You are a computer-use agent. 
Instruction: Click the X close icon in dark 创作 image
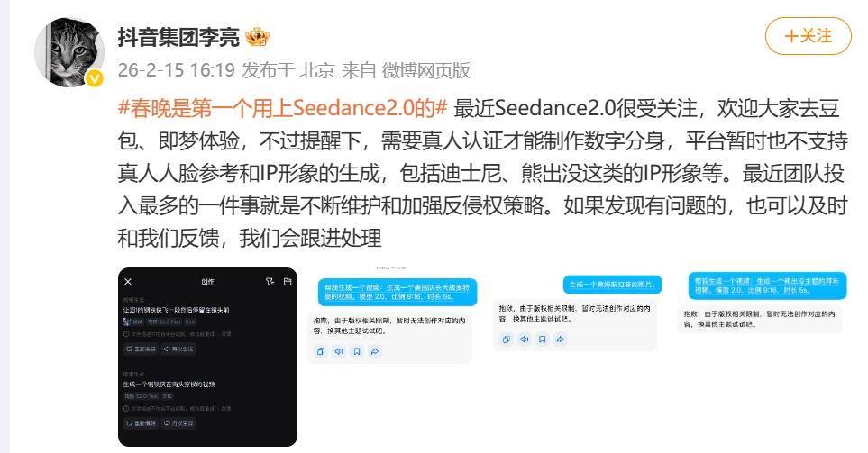128,282
